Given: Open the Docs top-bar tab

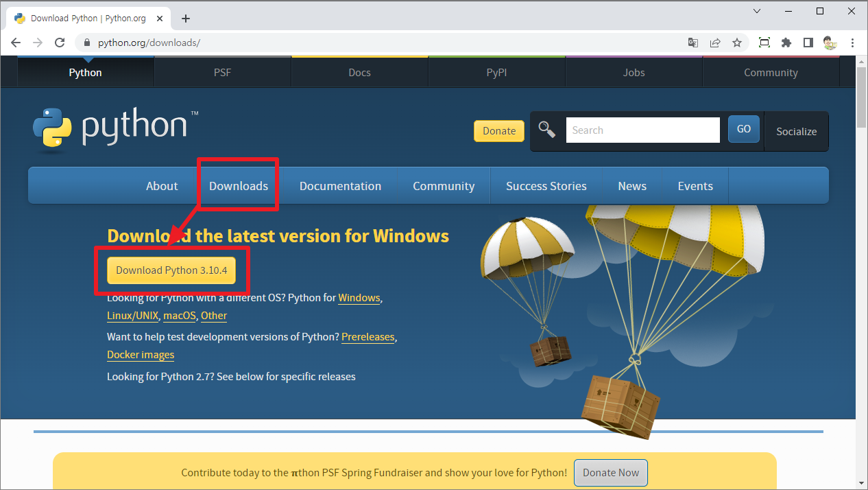Looking at the screenshot, I should [360, 72].
